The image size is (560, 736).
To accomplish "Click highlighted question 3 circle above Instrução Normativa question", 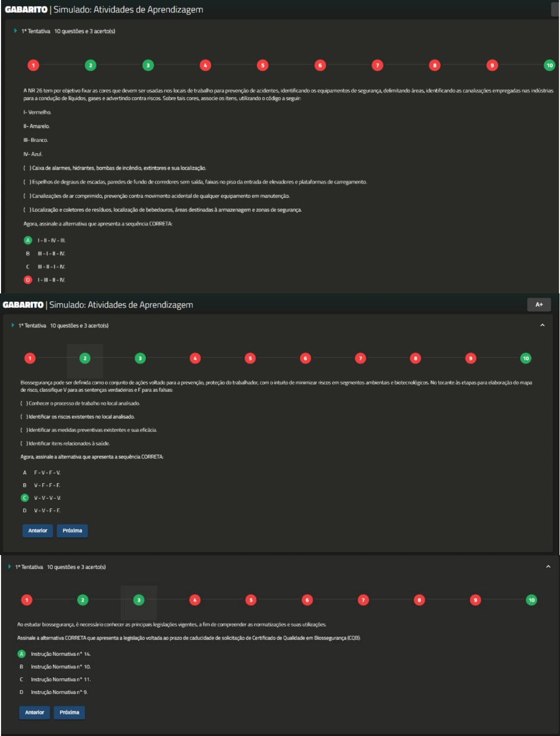I will (x=139, y=600).
